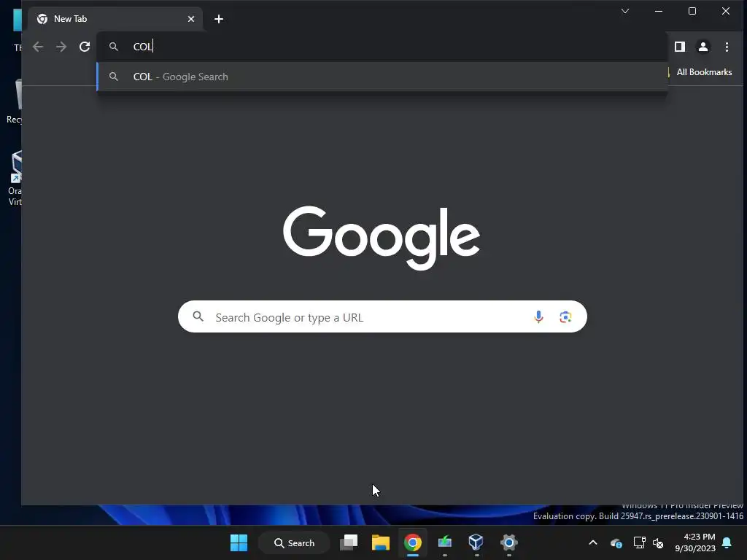The image size is (747, 560).
Task: Open Settings gear on the taskbar
Action: pos(508,542)
